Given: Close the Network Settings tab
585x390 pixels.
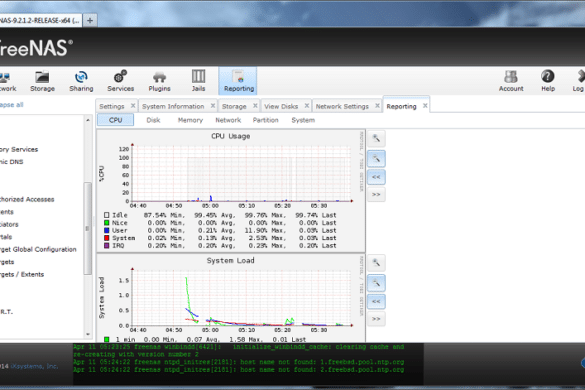Looking at the screenshot, I should tap(377, 106).
